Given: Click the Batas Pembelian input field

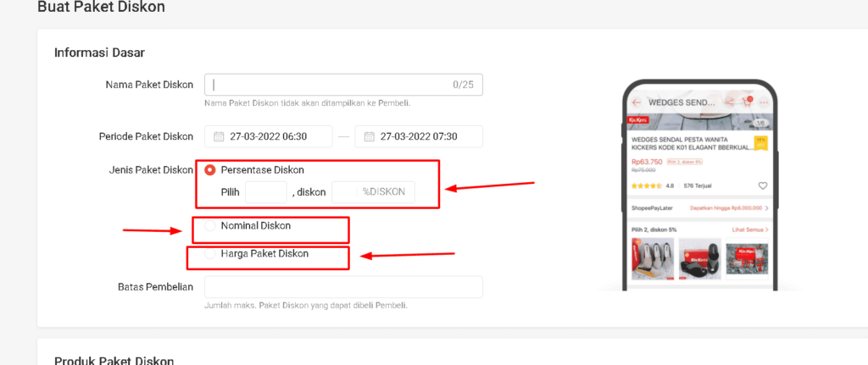Looking at the screenshot, I should (343, 287).
